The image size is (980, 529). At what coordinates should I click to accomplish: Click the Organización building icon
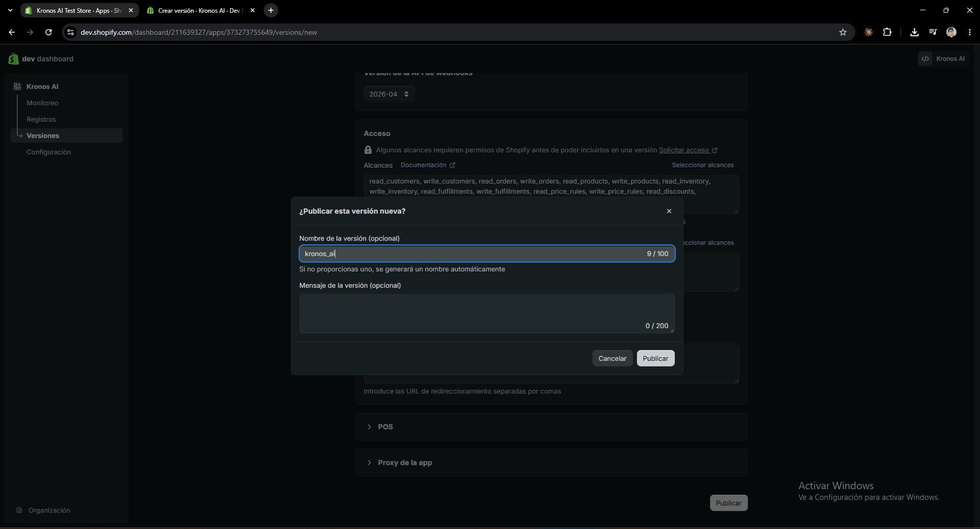(x=19, y=510)
